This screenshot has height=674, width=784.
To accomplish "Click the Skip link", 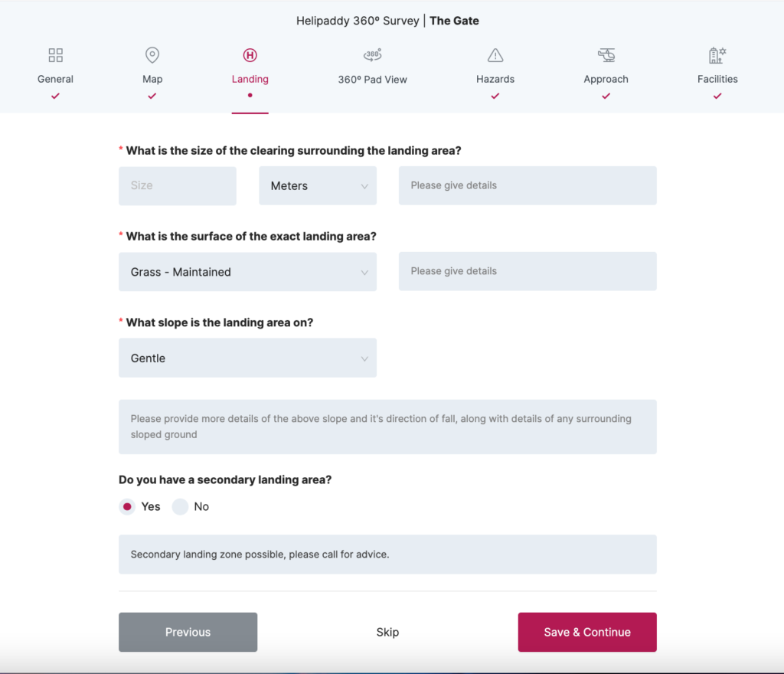I will (387, 632).
